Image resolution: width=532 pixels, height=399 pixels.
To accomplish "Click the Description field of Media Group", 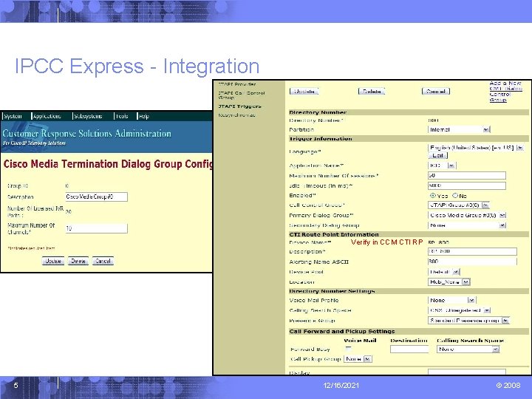I will pos(96,197).
